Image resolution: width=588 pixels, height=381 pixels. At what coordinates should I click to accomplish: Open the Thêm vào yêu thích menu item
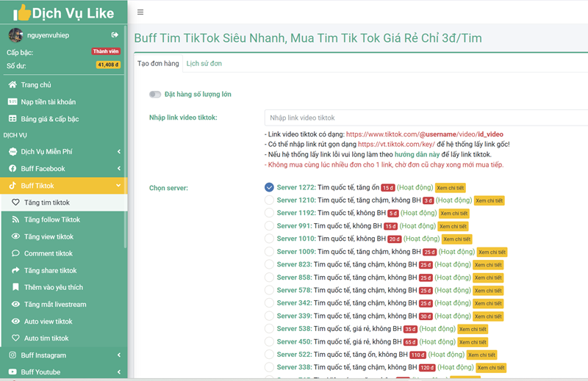click(x=64, y=287)
